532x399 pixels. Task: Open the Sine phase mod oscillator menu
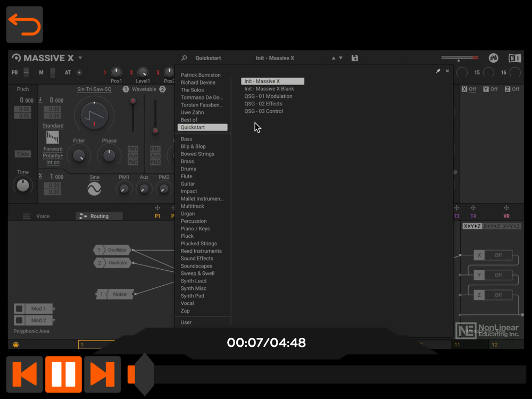coord(94,177)
